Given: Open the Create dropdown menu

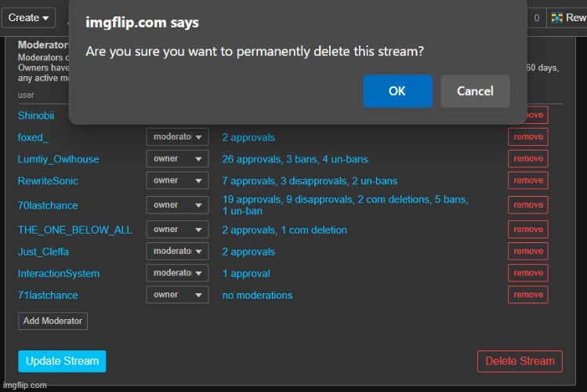Looking at the screenshot, I should click(28, 17).
